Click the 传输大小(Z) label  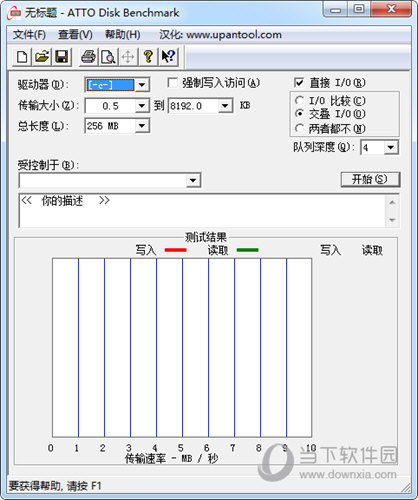click(x=48, y=106)
